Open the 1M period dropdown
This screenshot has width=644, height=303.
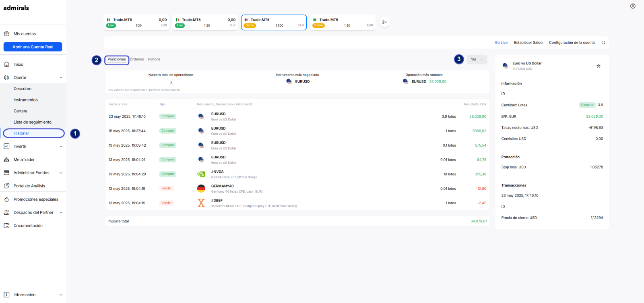point(477,60)
